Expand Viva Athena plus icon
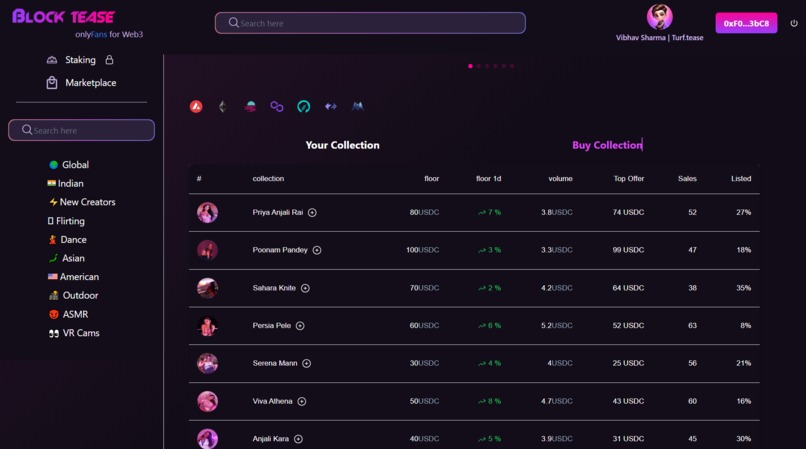 point(301,401)
